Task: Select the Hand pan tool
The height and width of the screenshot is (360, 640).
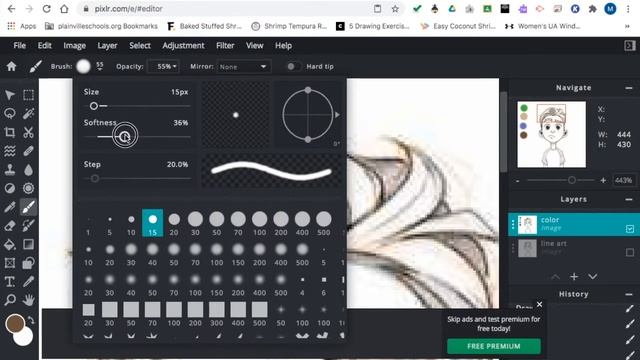Action: pyautogui.click(x=28, y=300)
